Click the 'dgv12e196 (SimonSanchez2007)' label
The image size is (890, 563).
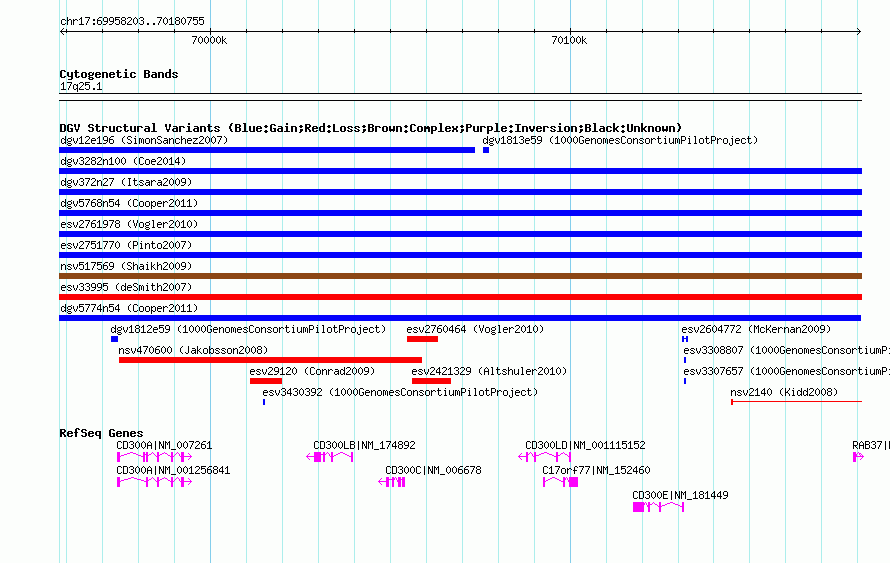tap(144, 140)
